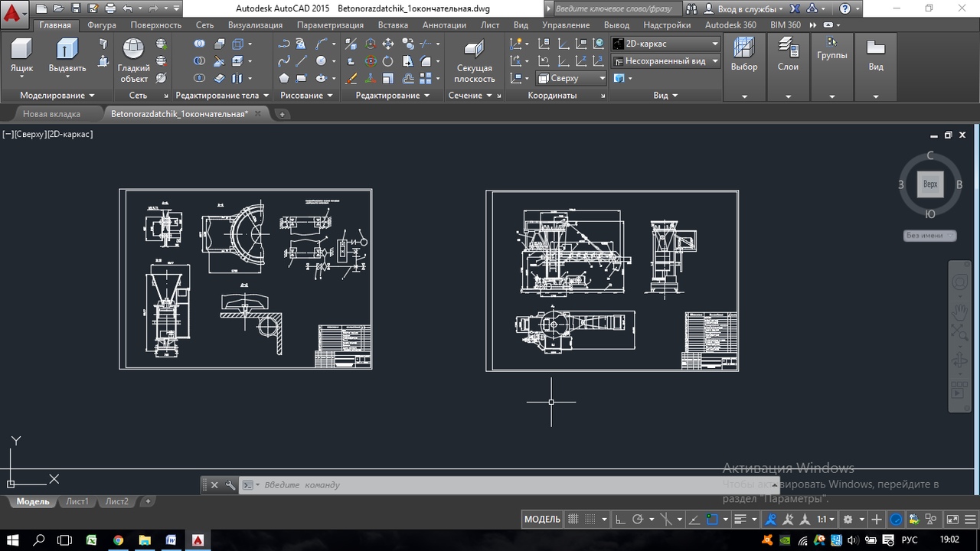The height and width of the screenshot is (551, 980).
Task: Open the 2D-каркас visual style dropdown
Action: [666, 44]
